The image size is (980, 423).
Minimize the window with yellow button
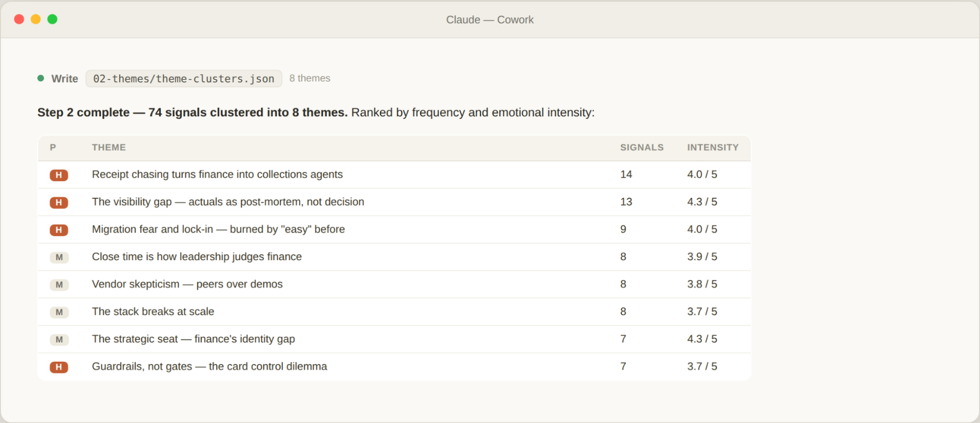tap(36, 19)
